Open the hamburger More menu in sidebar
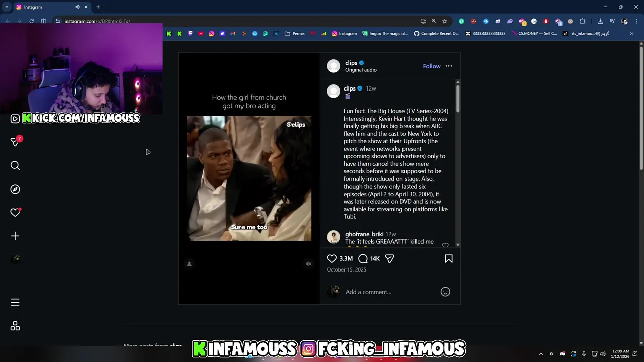This screenshot has width=644, height=362. [15, 302]
